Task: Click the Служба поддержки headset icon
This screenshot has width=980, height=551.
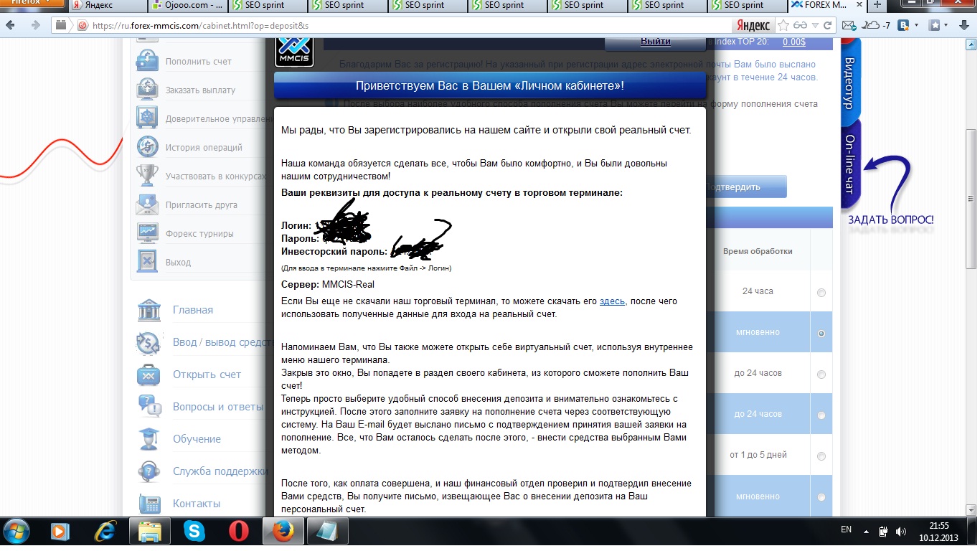Action: 149,471
